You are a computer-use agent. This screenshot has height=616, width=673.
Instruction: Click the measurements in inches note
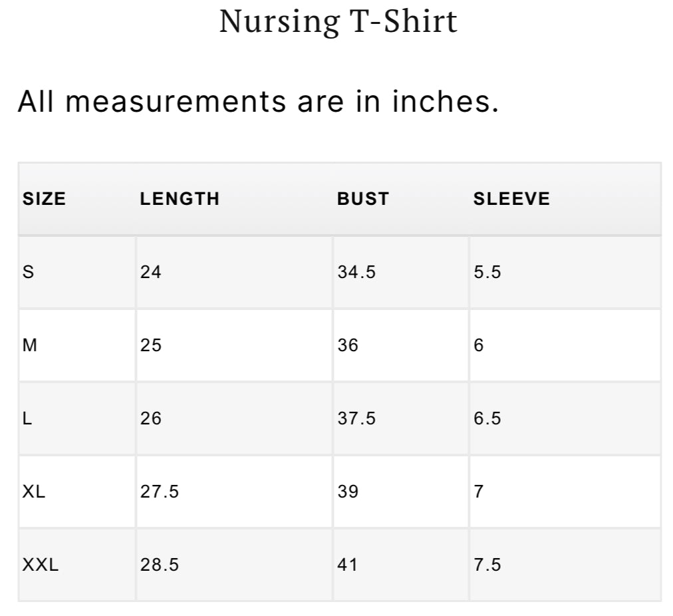click(258, 102)
